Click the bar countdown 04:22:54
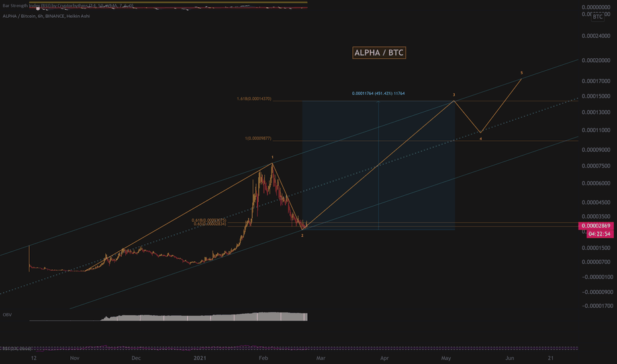The height and width of the screenshot is (364, 617). pyautogui.click(x=600, y=234)
